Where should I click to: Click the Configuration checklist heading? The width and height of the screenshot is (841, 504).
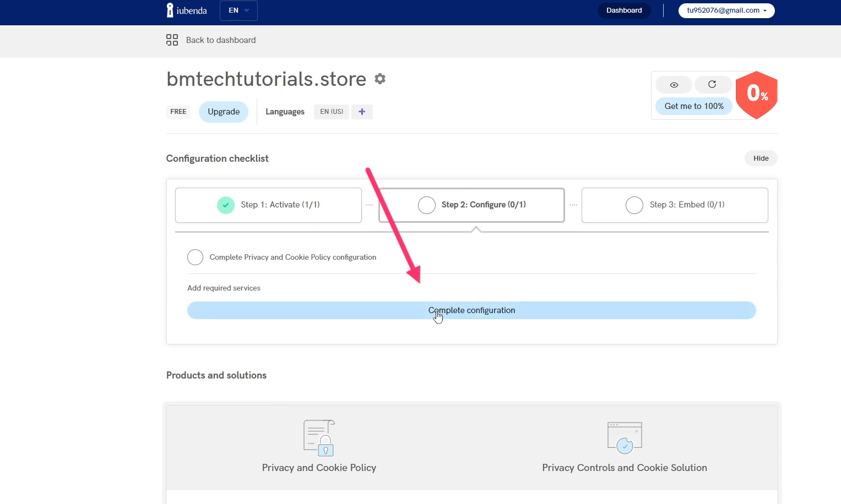pyautogui.click(x=218, y=158)
